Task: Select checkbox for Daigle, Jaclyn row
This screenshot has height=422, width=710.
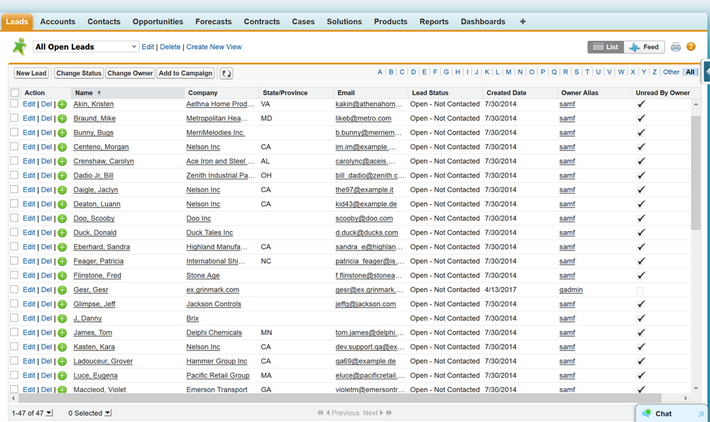Action: [14, 189]
